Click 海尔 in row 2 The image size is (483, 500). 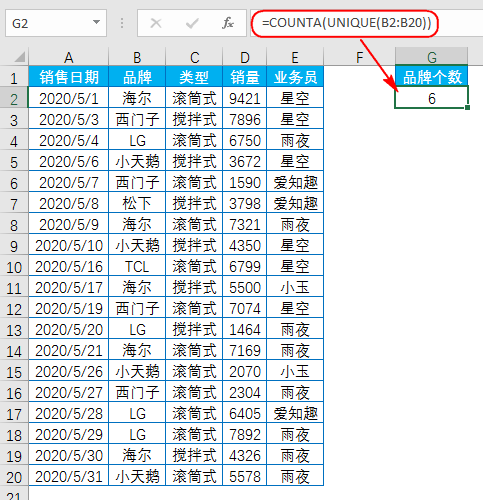[x=137, y=97]
